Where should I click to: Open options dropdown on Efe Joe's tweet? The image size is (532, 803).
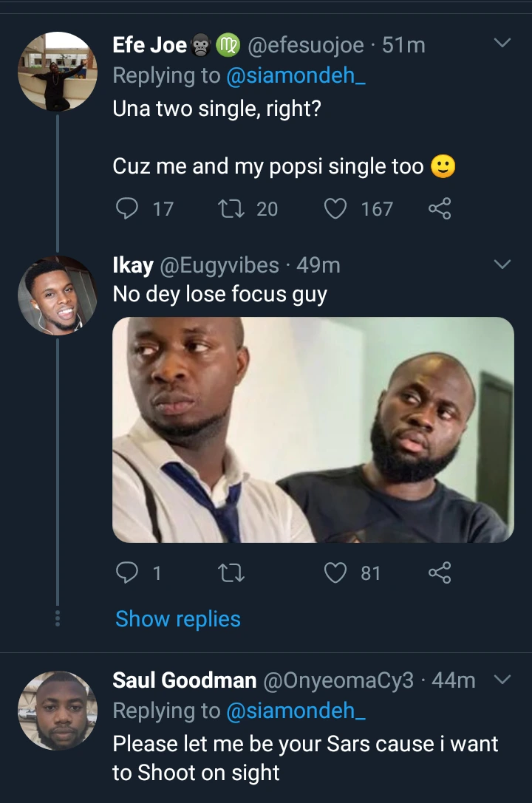[x=502, y=44]
